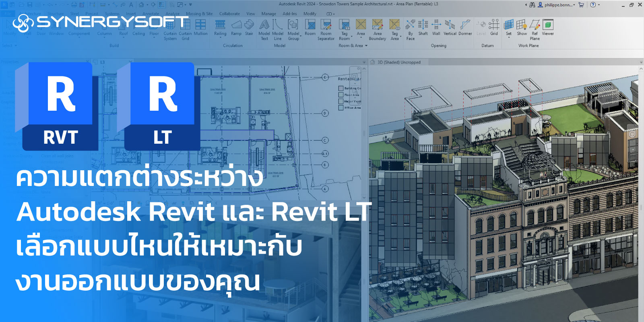The width and height of the screenshot is (644, 322).
Task: Select the Ramp tool
Action: (x=236, y=27)
